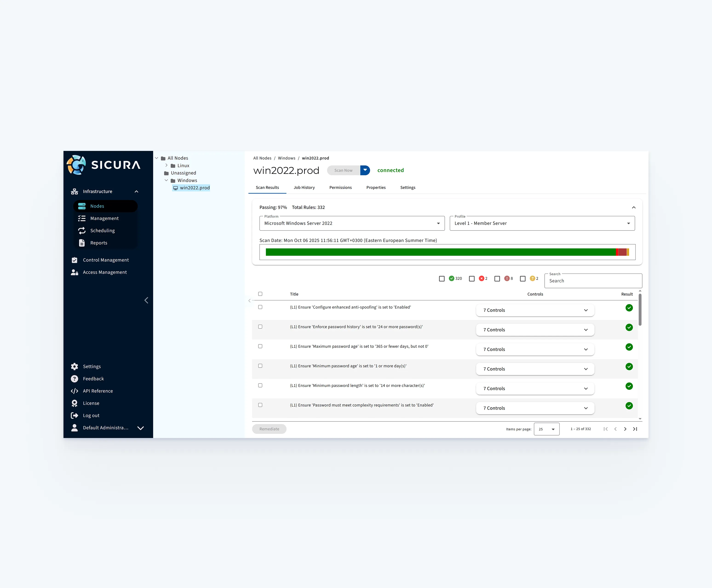Collapse the Windows folder in node tree
Screen dimensions: 712x588
tap(166, 181)
